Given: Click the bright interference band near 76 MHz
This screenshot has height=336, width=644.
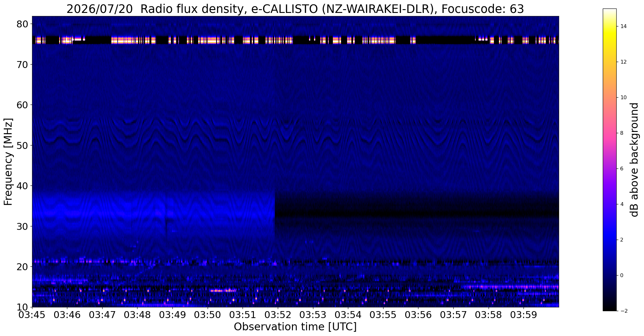Looking at the screenshot, I should (x=295, y=40).
